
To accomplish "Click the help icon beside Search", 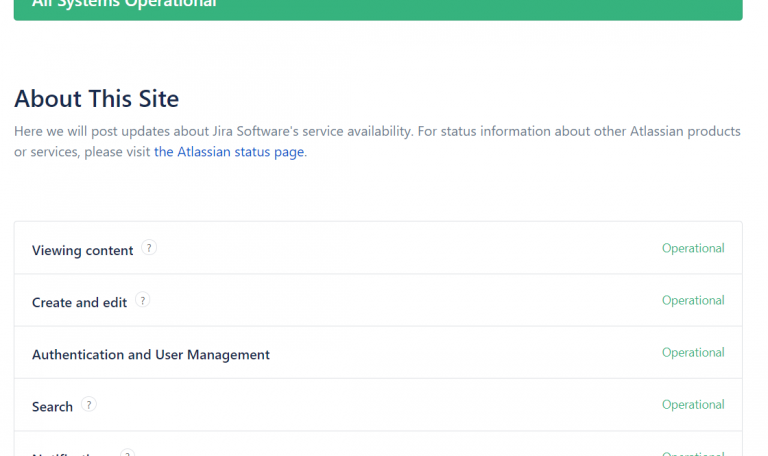I will tap(89, 405).
